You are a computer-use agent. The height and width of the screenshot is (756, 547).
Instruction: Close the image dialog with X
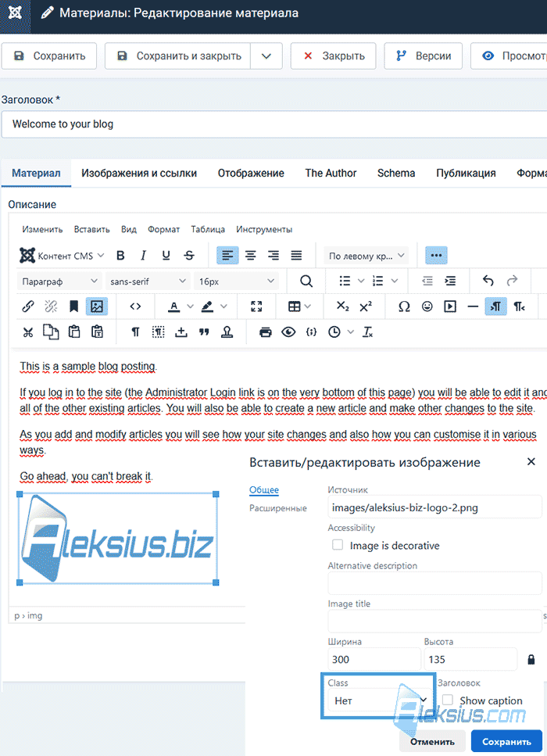click(531, 461)
